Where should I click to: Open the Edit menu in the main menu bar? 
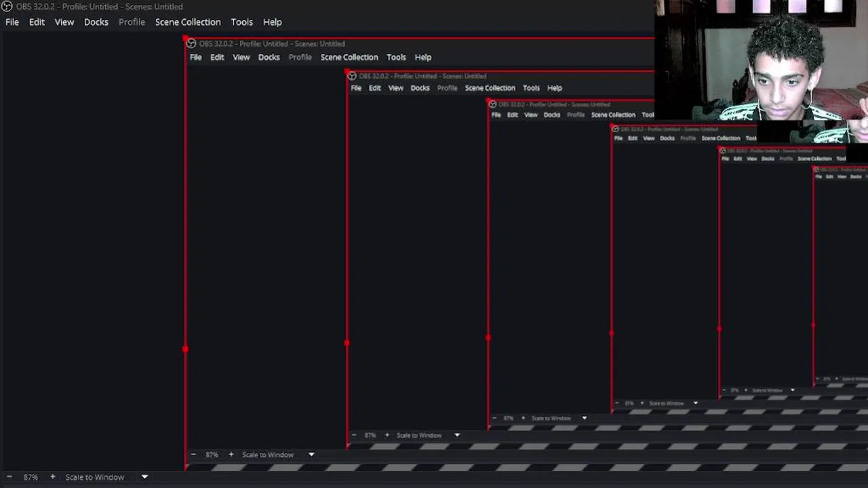tap(37, 22)
